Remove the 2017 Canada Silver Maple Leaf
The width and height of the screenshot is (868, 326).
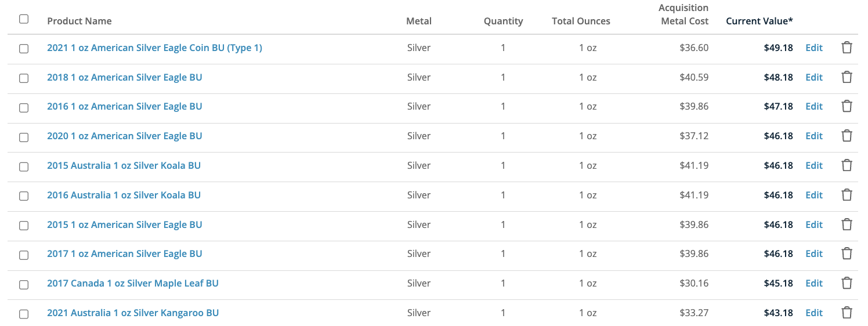pos(847,283)
